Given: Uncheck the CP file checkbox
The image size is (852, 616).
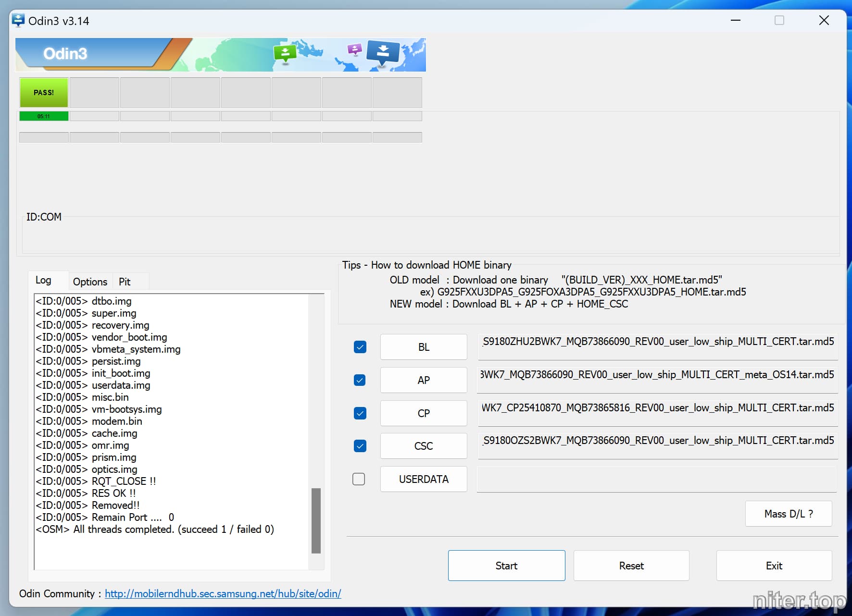Looking at the screenshot, I should point(360,413).
